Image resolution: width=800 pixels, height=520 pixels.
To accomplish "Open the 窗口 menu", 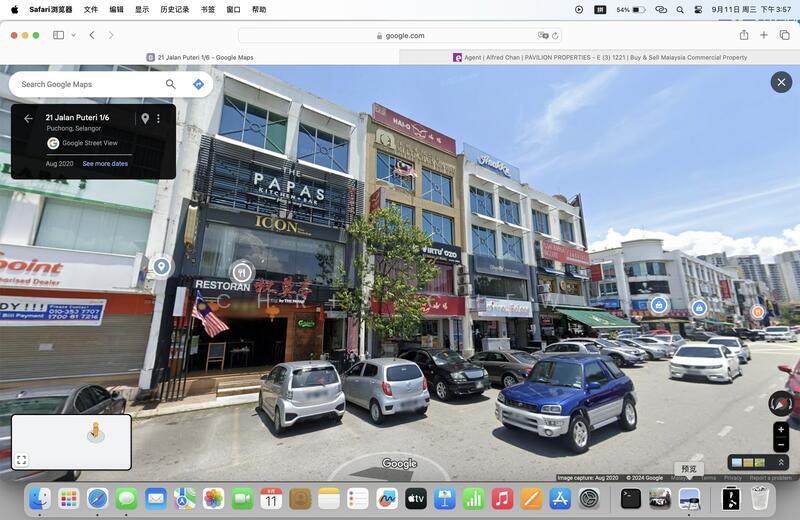I will (x=233, y=9).
